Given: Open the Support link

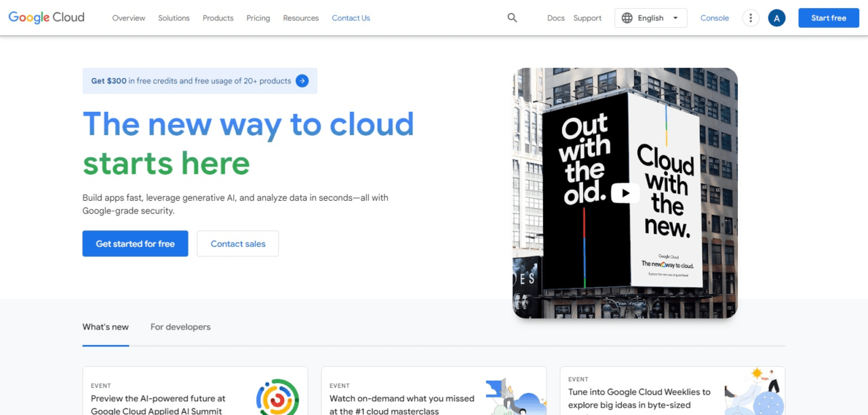Looking at the screenshot, I should pos(587,18).
